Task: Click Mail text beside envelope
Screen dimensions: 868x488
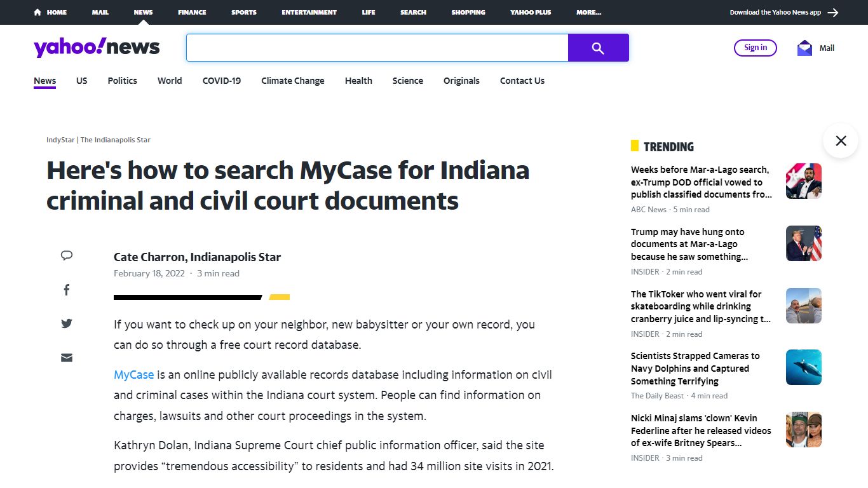Action: point(827,48)
